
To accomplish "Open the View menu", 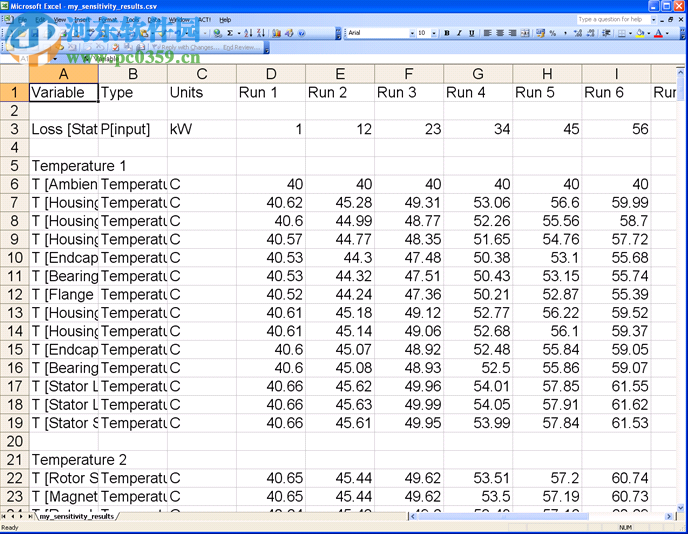I will point(60,20).
